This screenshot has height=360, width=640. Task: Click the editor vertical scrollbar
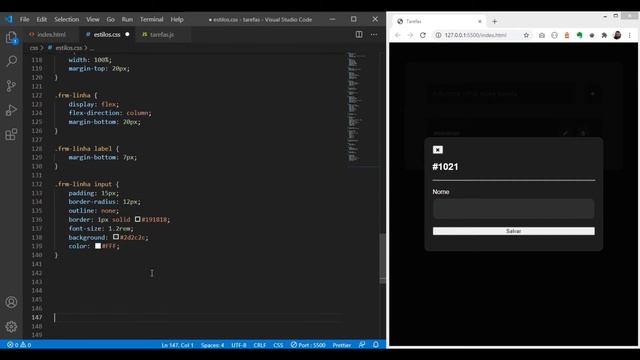pyautogui.click(x=382, y=258)
